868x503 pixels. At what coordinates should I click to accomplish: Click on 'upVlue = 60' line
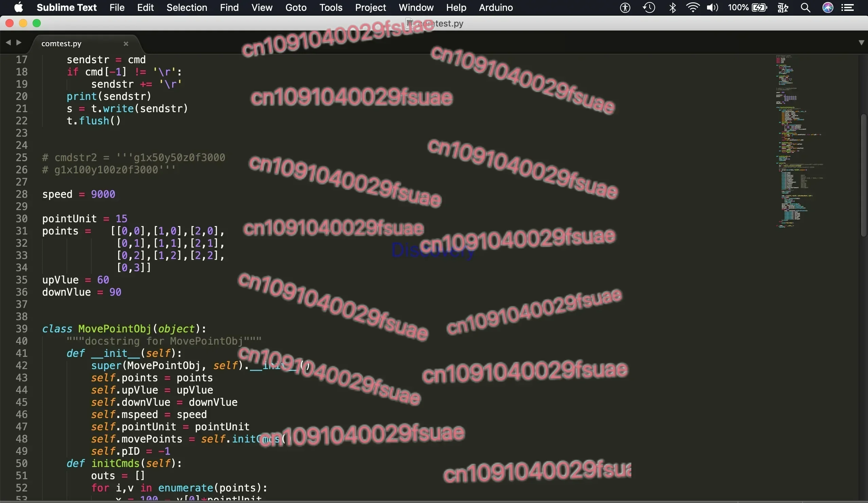tap(75, 280)
